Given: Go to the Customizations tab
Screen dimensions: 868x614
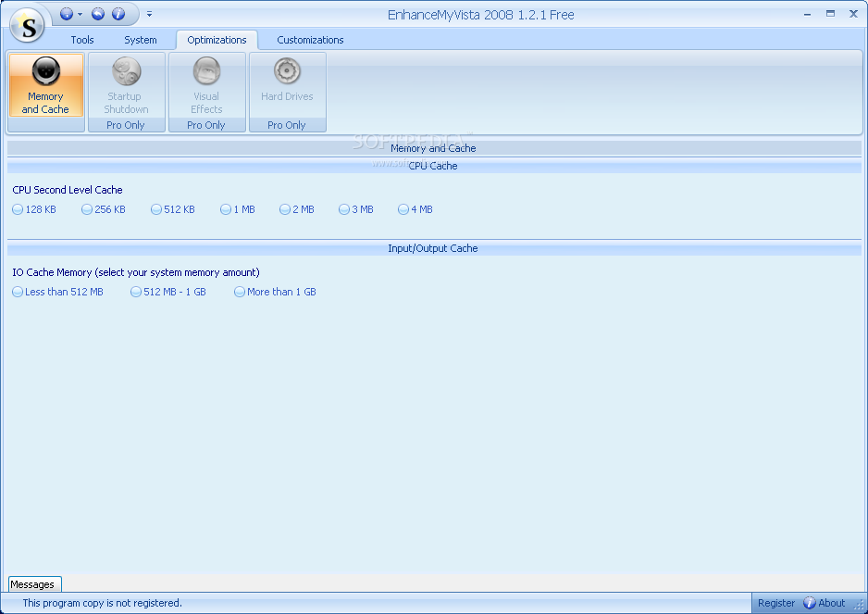Looking at the screenshot, I should click(x=310, y=40).
